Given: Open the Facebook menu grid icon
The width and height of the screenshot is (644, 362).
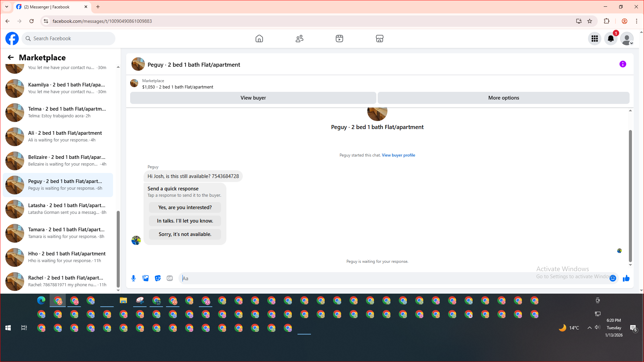Looking at the screenshot, I should pos(595,39).
